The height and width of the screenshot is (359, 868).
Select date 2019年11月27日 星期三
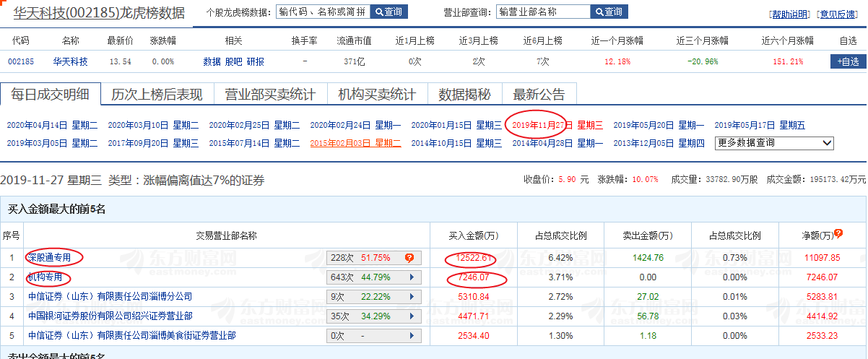click(557, 126)
